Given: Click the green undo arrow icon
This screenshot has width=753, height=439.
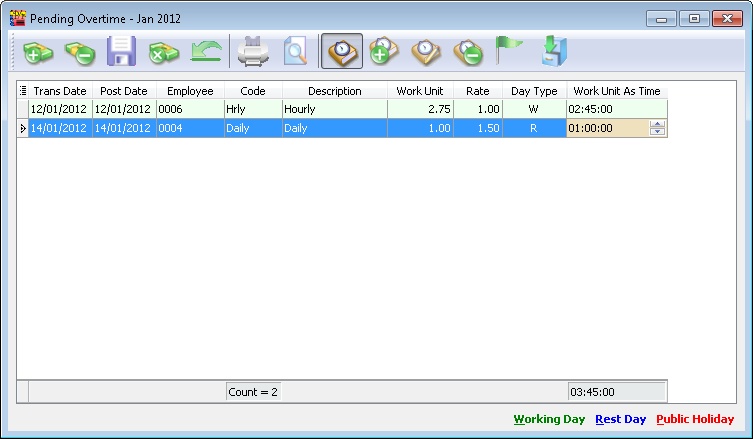Looking at the screenshot, I should click(x=205, y=51).
